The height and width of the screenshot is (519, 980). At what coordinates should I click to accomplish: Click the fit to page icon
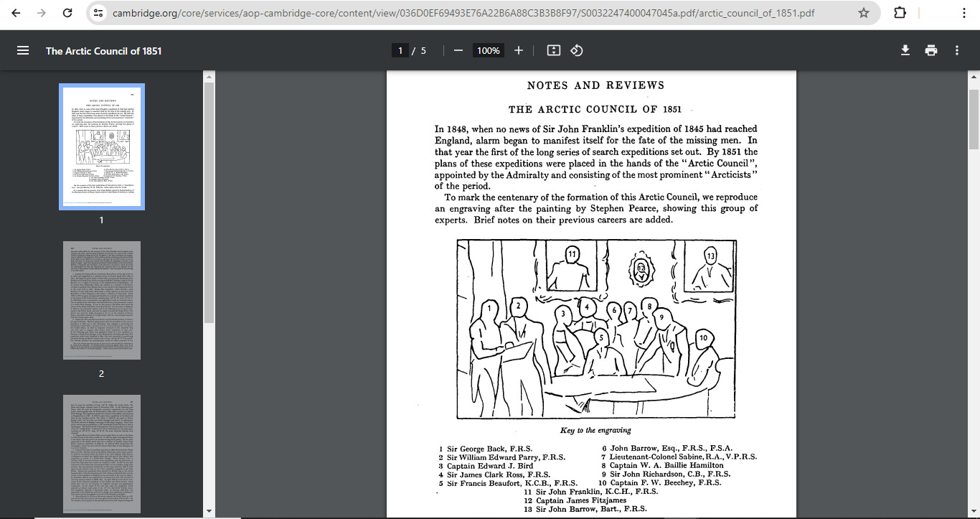pyautogui.click(x=553, y=50)
